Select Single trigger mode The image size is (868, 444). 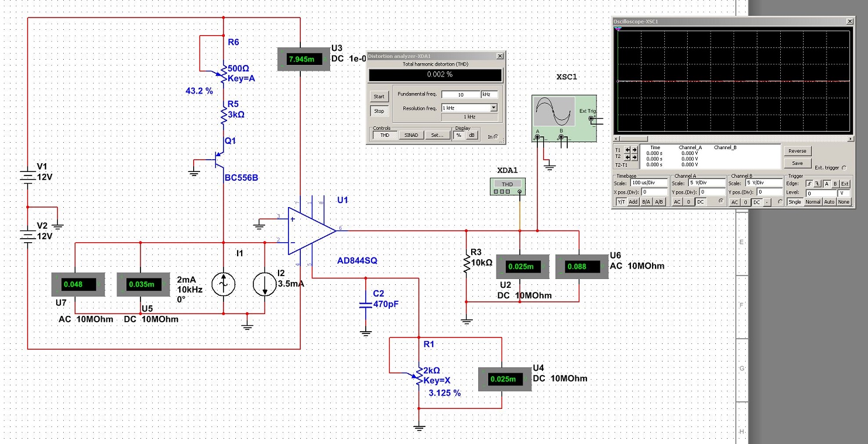click(x=795, y=202)
